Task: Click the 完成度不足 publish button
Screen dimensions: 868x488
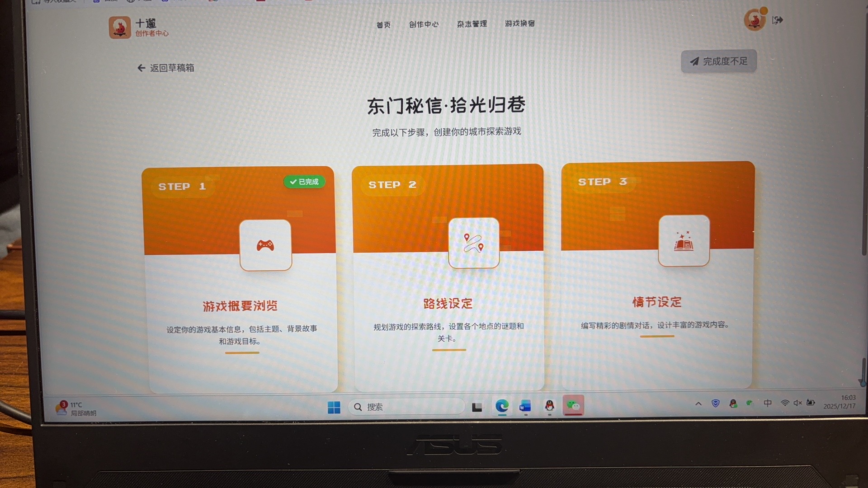Action: click(x=718, y=61)
